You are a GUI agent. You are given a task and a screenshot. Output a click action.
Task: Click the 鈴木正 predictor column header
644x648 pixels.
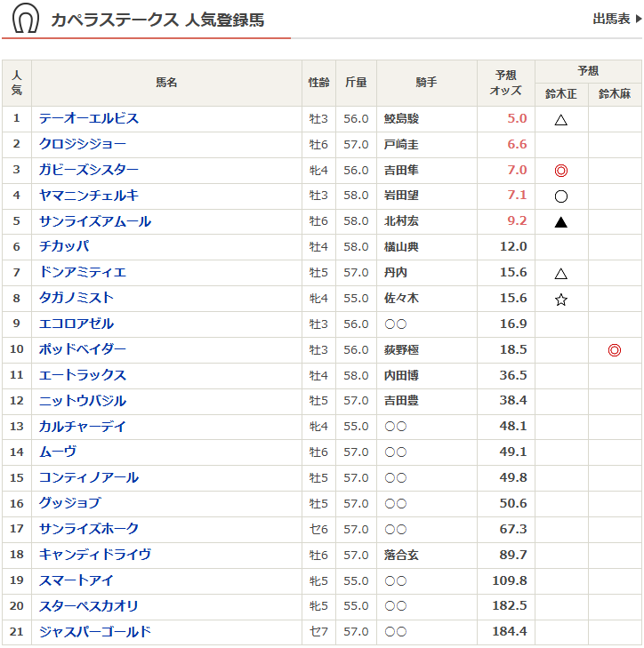click(561, 94)
